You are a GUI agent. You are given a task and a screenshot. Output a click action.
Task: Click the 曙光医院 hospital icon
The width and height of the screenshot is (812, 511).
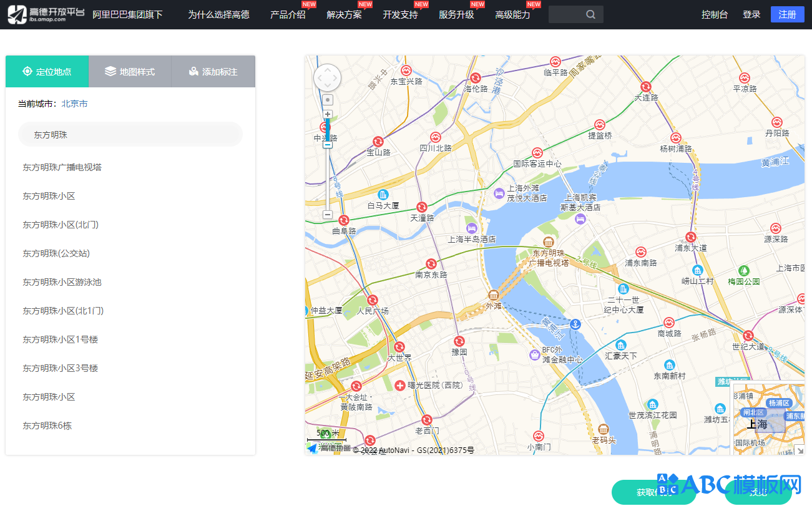400,385
